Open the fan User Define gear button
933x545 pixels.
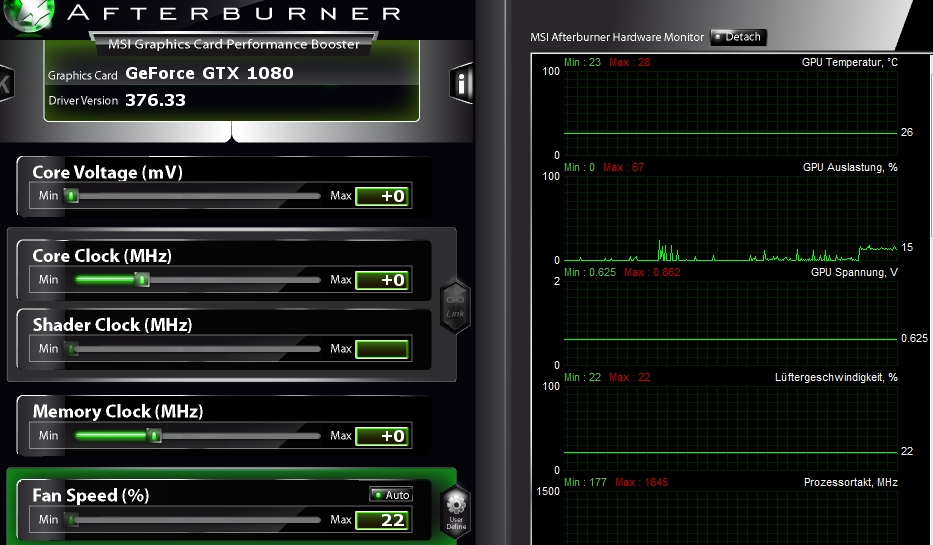click(456, 510)
